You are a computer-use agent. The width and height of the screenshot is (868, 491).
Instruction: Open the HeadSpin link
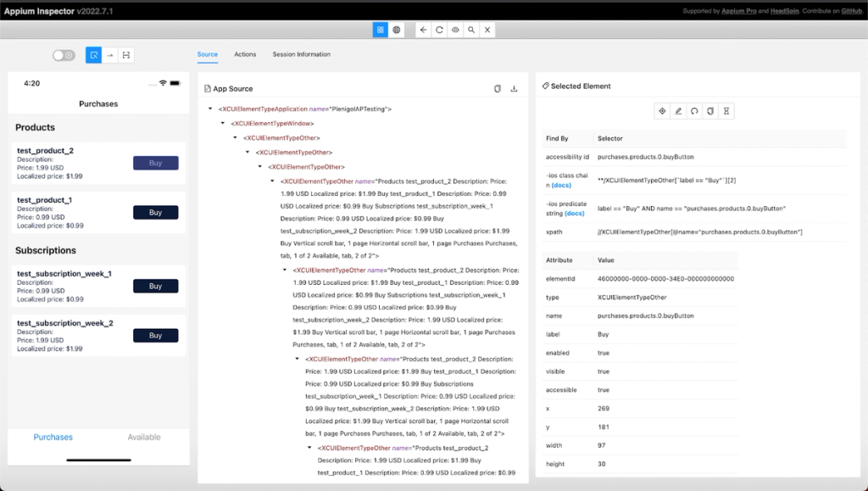(x=784, y=11)
